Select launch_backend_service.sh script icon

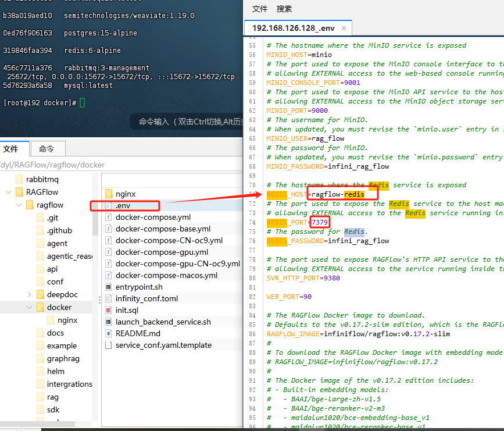pyautogui.click(x=109, y=322)
